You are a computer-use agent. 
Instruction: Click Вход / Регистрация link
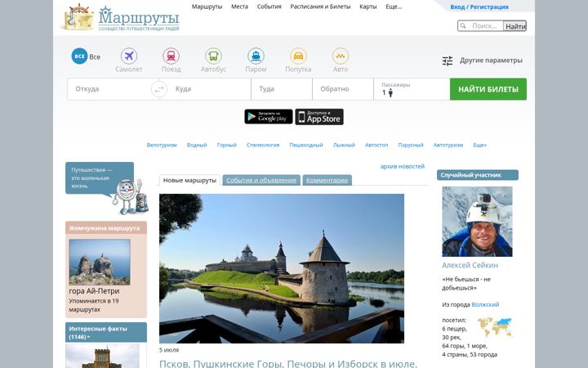coord(479,7)
